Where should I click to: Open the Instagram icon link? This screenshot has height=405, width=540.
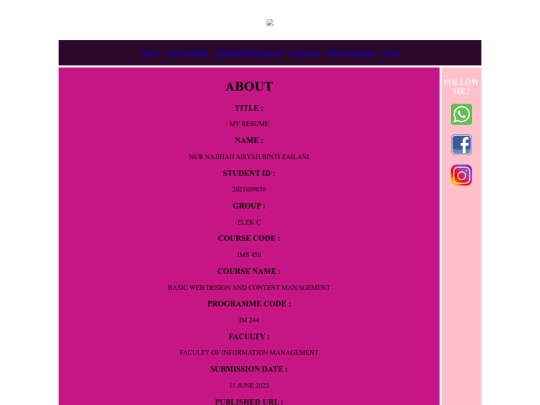click(461, 175)
